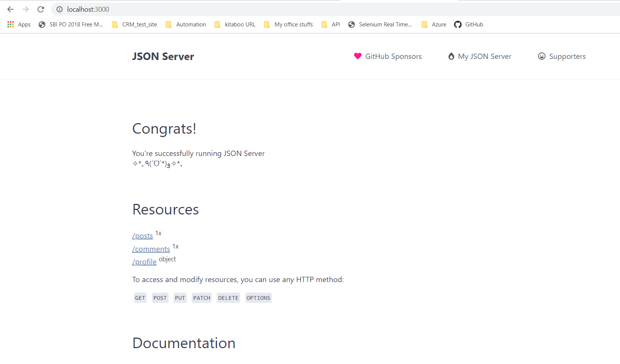Click the PATCH method badge

click(201, 298)
